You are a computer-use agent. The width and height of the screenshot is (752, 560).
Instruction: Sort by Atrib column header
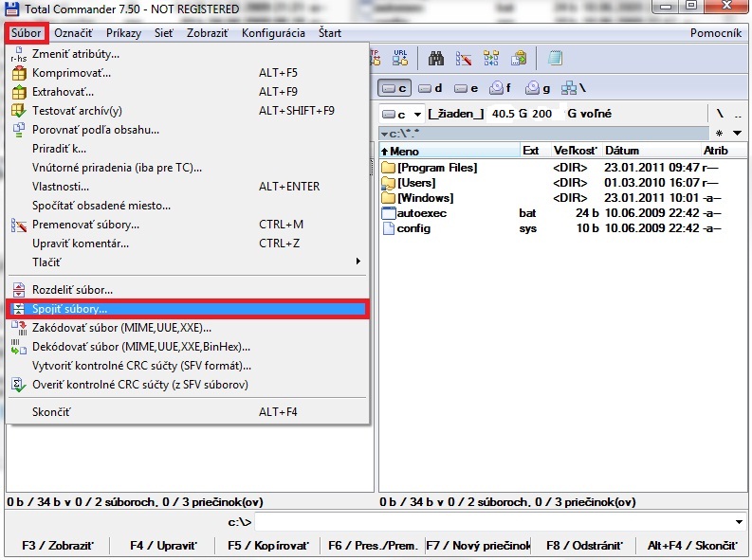[724, 151]
